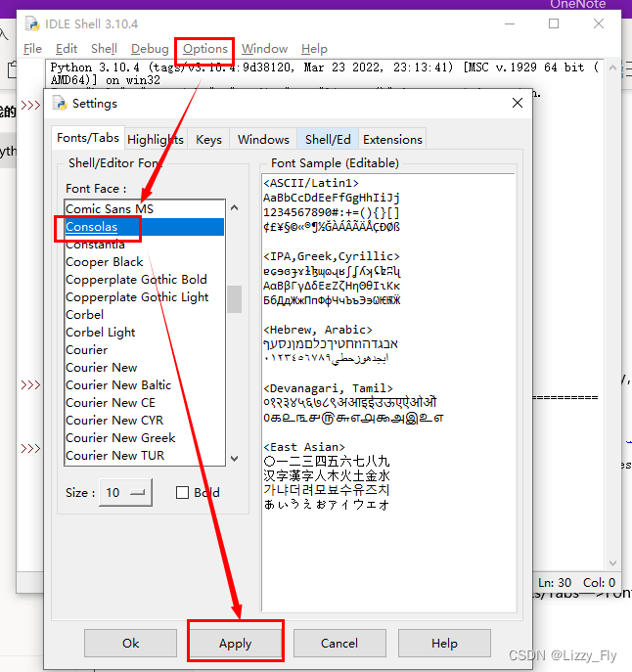This screenshot has height=672, width=632.
Task: Click the IDLE Shell title bar icon
Action: tap(32, 23)
